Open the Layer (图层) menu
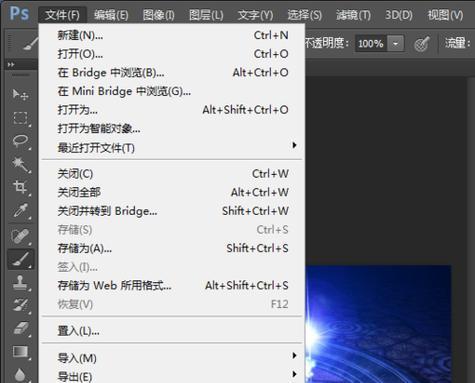This screenshot has width=475, height=383. click(x=206, y=15)
